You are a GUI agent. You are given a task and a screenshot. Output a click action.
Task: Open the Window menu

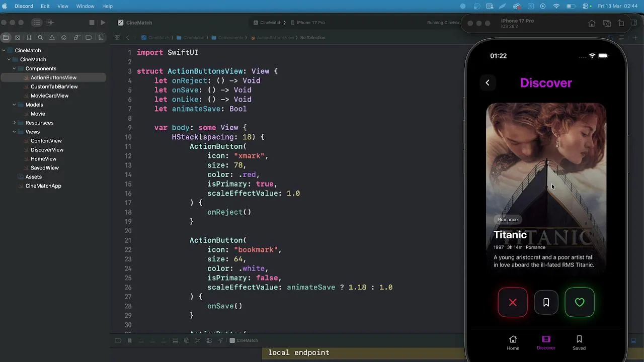85,6
